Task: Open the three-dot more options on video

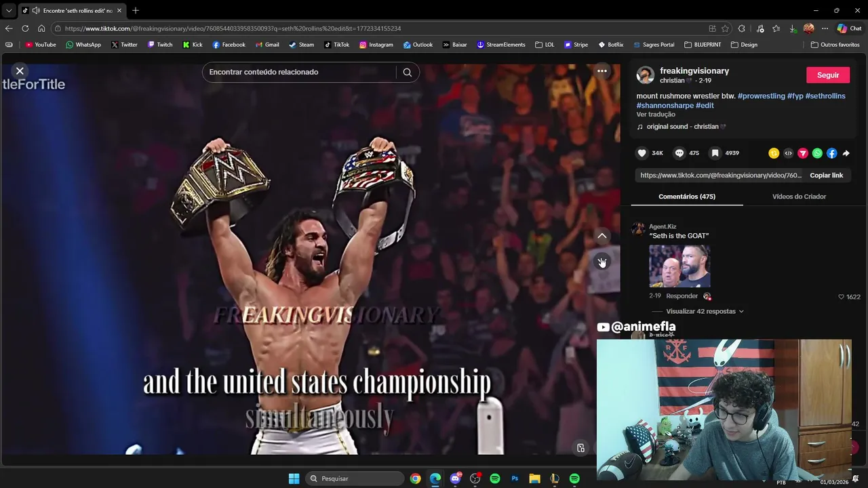Action: (x=601, y=70)
